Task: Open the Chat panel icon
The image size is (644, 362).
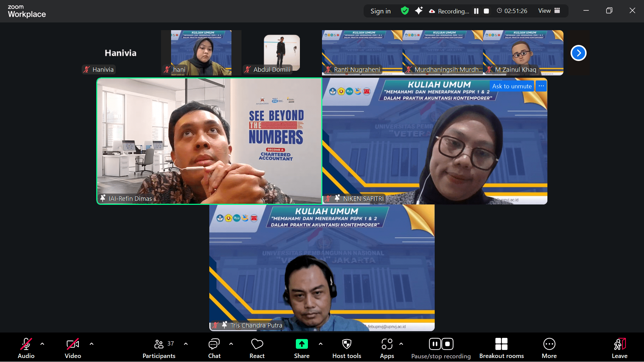Action: tap(214, 344)
